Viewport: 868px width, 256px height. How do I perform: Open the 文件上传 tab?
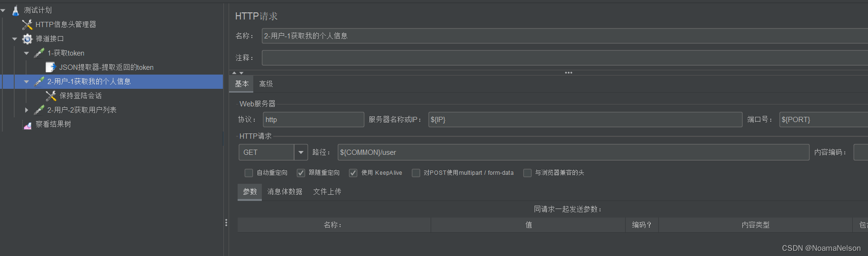pyautogui.click(x=327, y=191)
